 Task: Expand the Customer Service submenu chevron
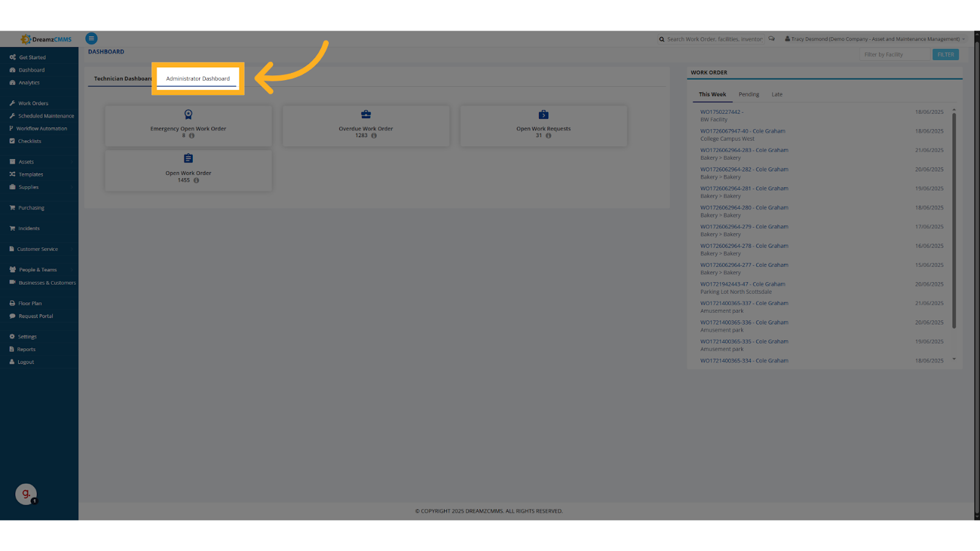[x=72, y=249]
